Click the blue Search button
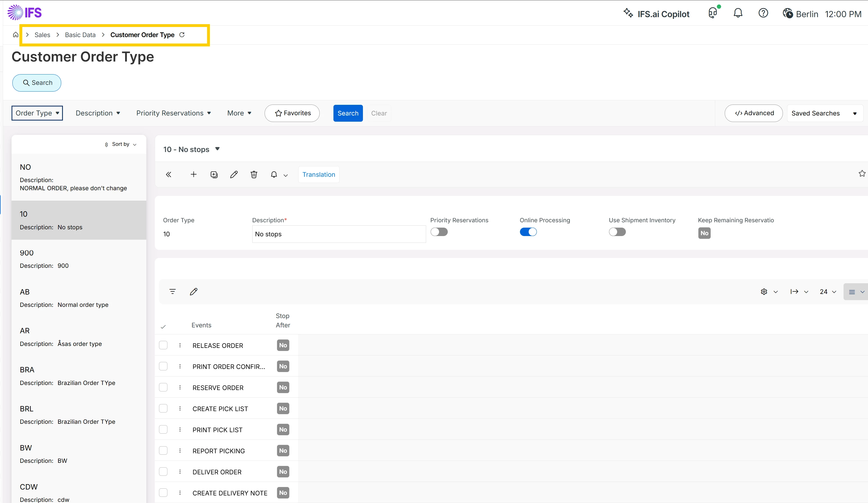 [348, 113]
